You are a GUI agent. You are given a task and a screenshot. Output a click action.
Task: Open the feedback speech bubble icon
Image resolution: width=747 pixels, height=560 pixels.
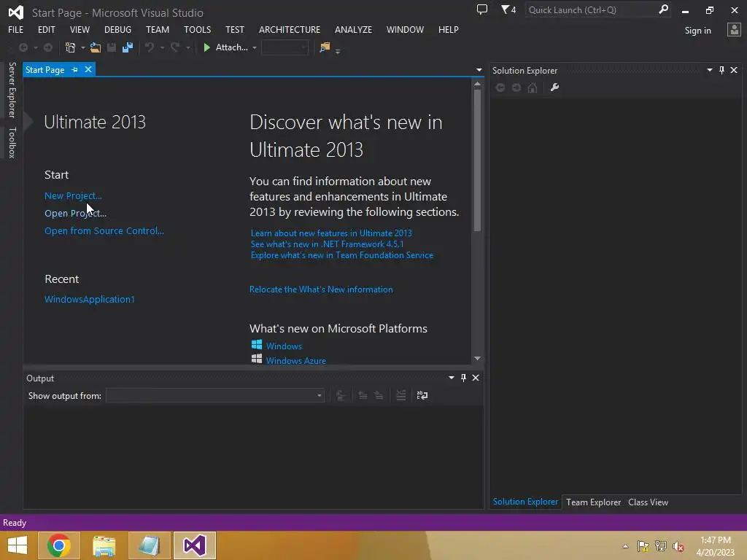point(482,9)
